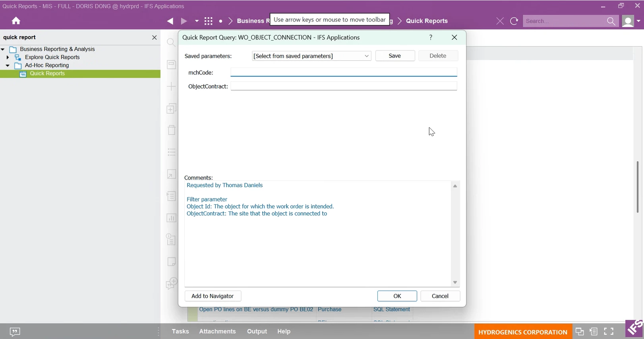Click the sidebar duplicate icon
The width and height of the screenshot is (644, 339).
(171, 108)
